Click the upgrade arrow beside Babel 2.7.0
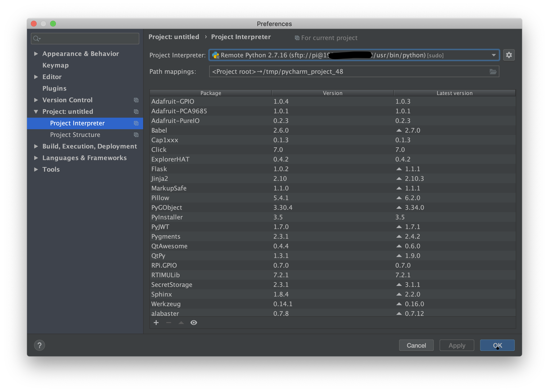Image resolution: width=549 pixels, height=392 pixels. pyautogui.click(x=399, y=130)
